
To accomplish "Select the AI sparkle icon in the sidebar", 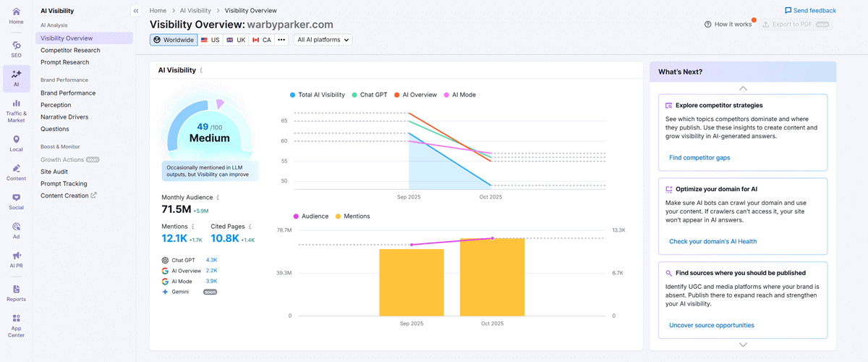I will coord(16,75).
